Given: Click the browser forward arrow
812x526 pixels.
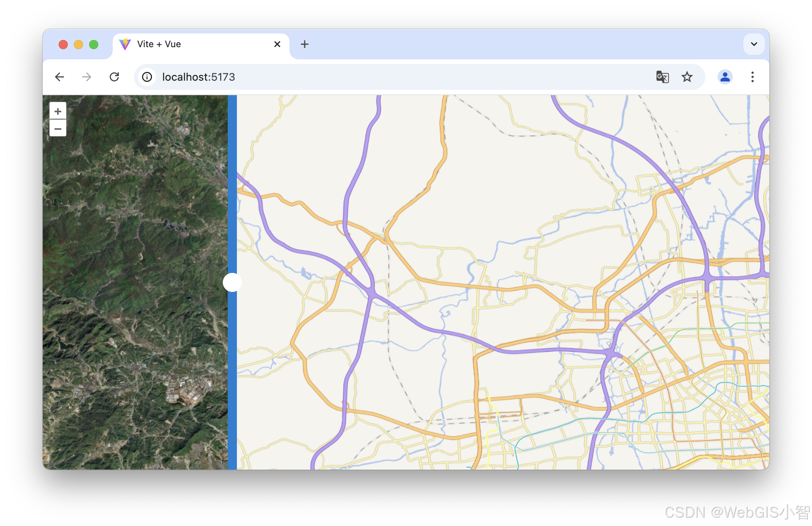Looking at the screenshot, I should click(x=87, y=77).
